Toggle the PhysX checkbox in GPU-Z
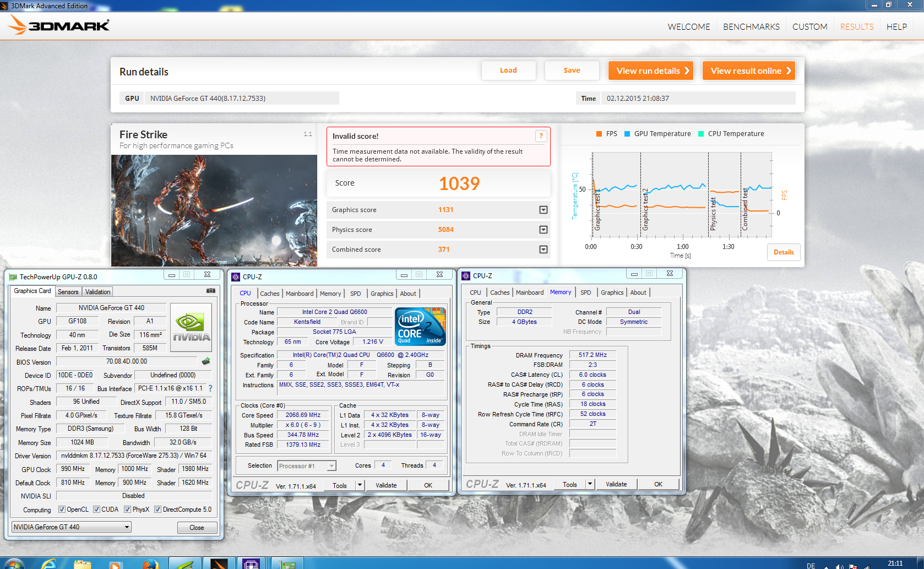The width and height of the screenshot is (924, 569). pos(127,510)
